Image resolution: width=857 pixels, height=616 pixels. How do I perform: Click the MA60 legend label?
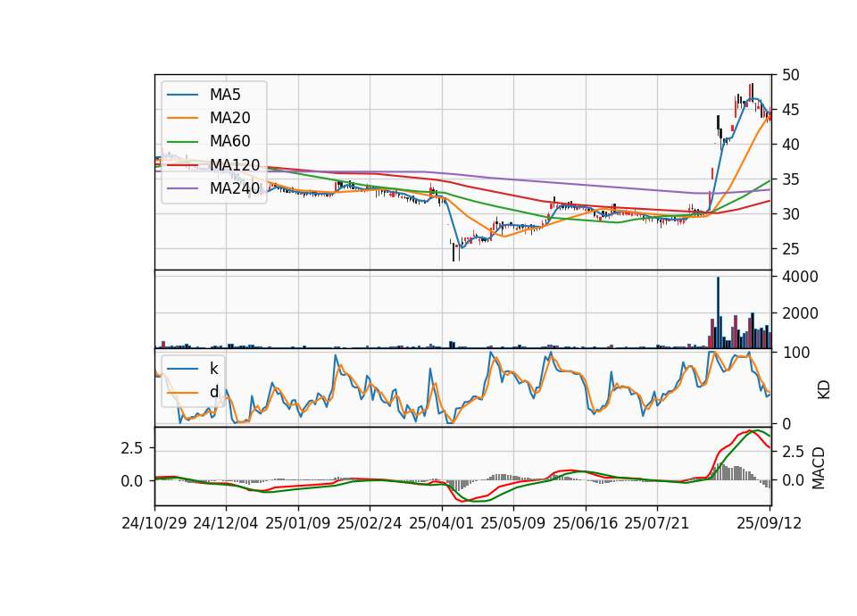click(x=229, y=142)
